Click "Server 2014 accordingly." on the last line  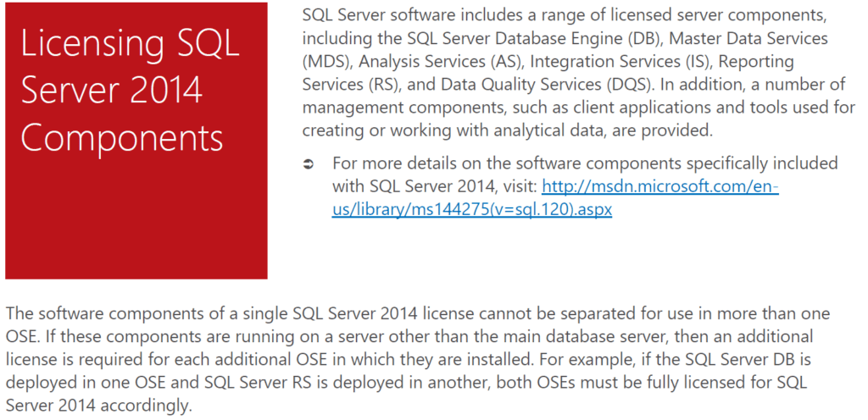(x=99, y=405)
